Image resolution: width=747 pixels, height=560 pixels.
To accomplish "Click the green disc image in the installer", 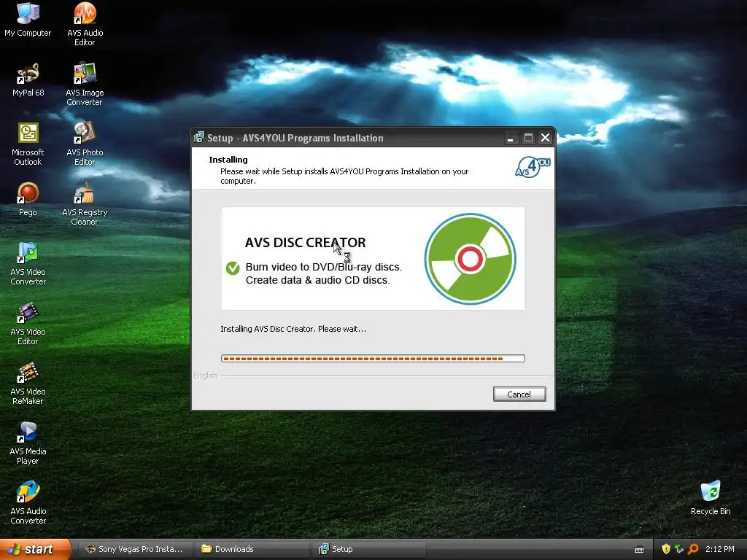I will point(471,259).
